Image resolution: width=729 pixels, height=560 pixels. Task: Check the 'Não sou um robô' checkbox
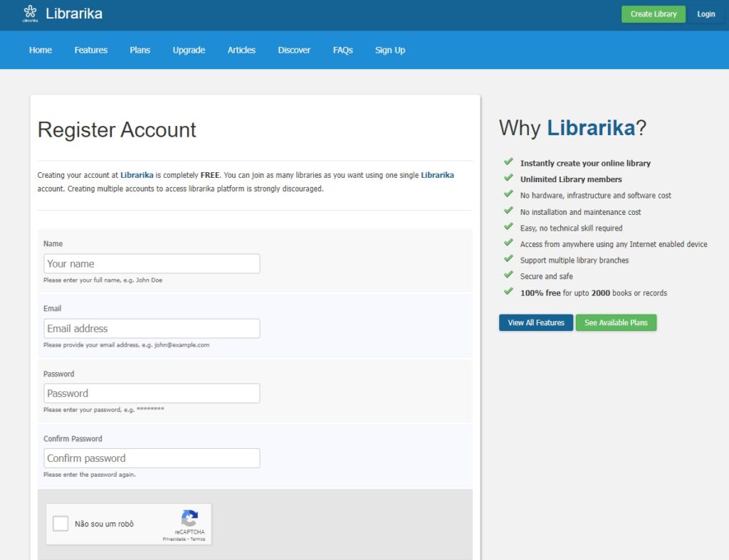pos(61,524)
